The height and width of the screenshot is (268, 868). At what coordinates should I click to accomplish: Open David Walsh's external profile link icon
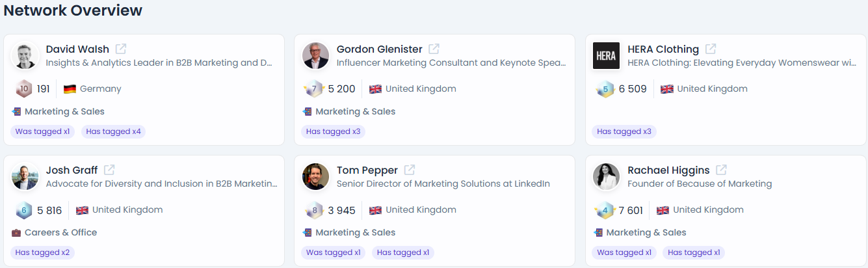coord(121,49)
